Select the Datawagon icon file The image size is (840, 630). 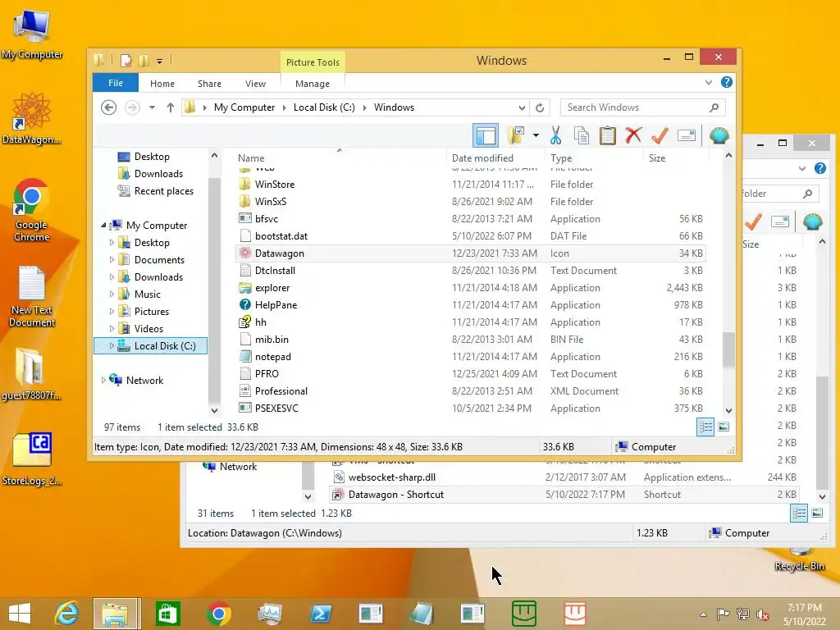(x=470, y=253)
